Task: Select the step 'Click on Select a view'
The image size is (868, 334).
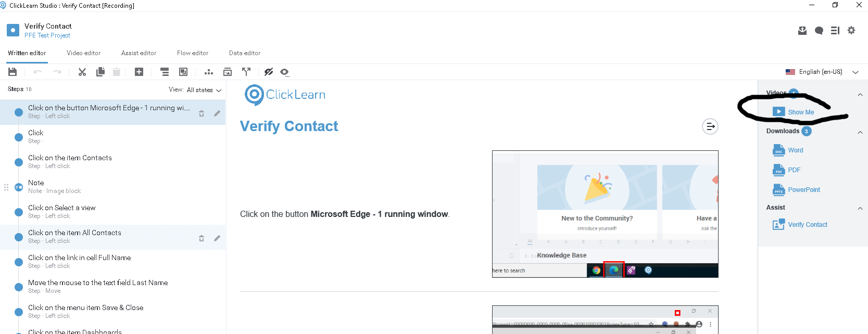Action: (112, 212)
